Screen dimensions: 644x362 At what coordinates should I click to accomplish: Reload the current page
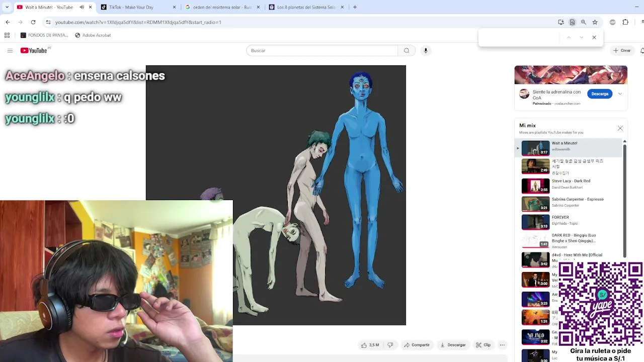coord(33,22)
